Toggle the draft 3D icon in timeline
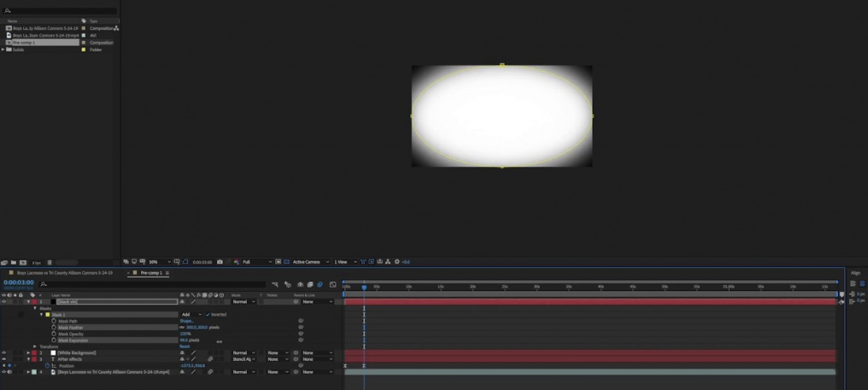 pos(288,284)
